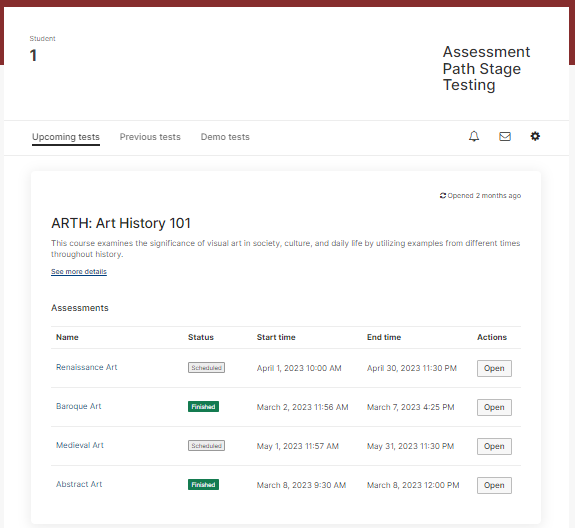575x528 pixels.
Task: Open the messages envelope icon
Action: point(505,136)
